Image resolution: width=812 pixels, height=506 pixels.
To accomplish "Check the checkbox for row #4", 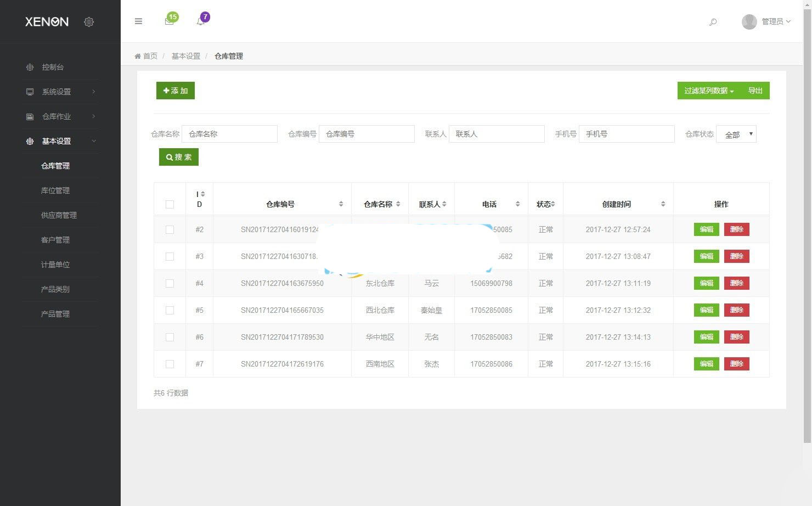I will (x=170, y=283).
